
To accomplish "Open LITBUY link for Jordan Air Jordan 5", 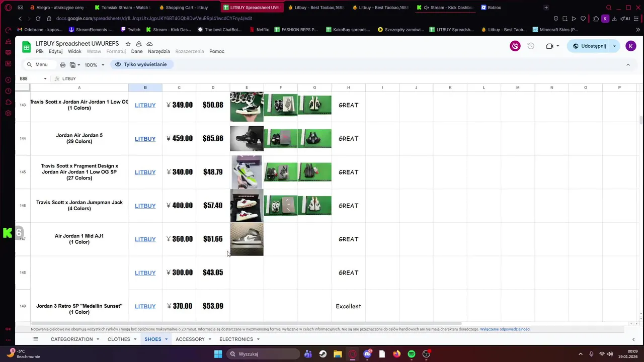I will pyautogui.click(x=145, y=139).
